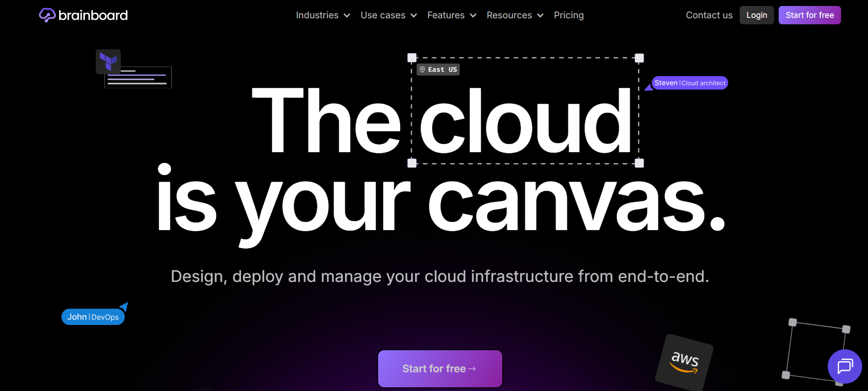Viewport: 868px width, 391px height.
Task: Click the header Start for free button
Action: [810, 15]
